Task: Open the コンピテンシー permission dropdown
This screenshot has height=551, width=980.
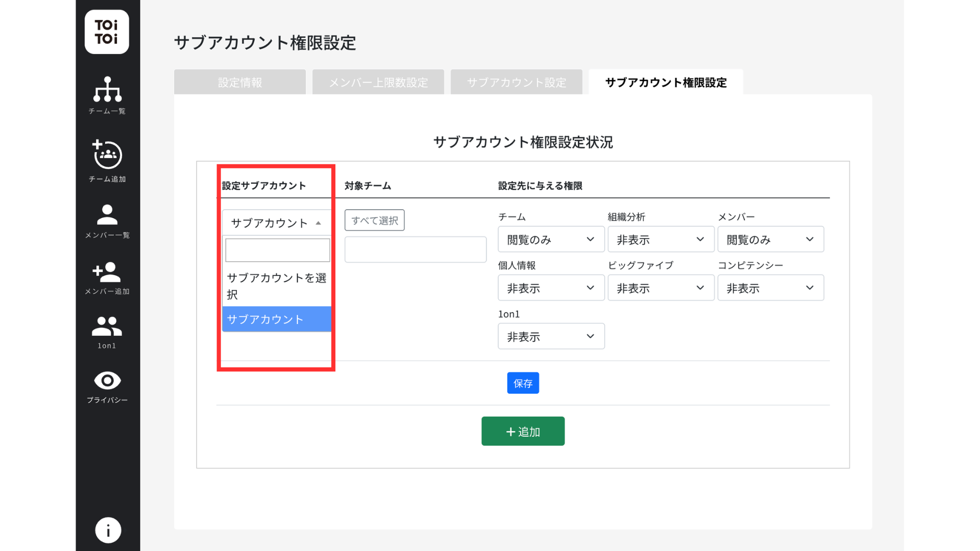Action: tap(771, 288)
